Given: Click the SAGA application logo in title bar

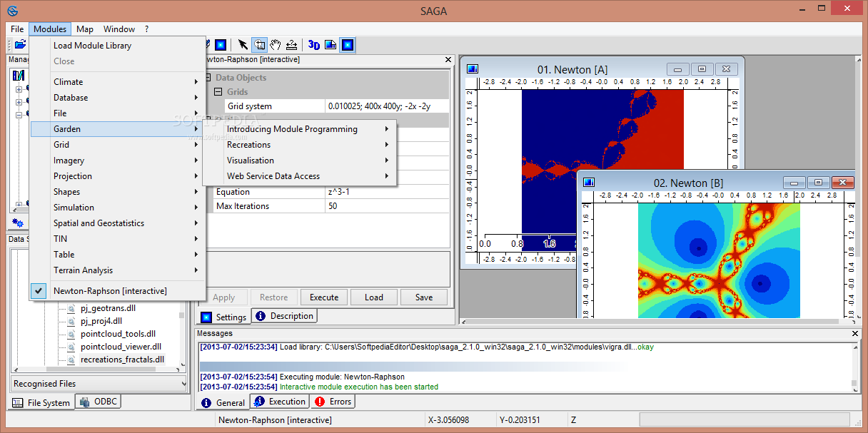Looking at the screenshot, I should tap(13, 10).
